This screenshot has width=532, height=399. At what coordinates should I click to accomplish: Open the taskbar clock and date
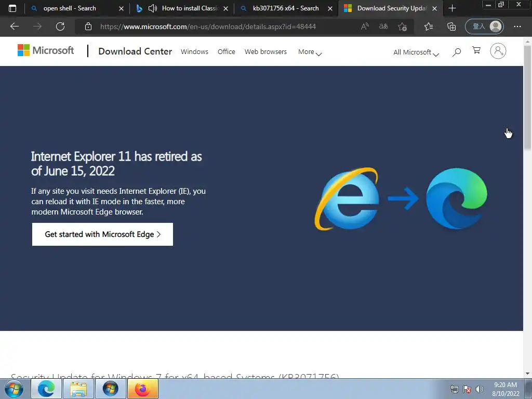coord(506,389)
